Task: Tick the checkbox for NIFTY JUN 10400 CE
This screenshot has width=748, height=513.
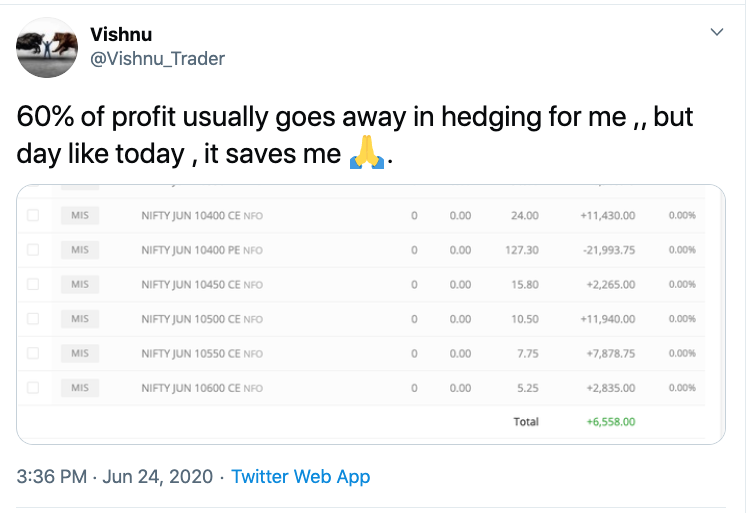Action: click(33, 215)
